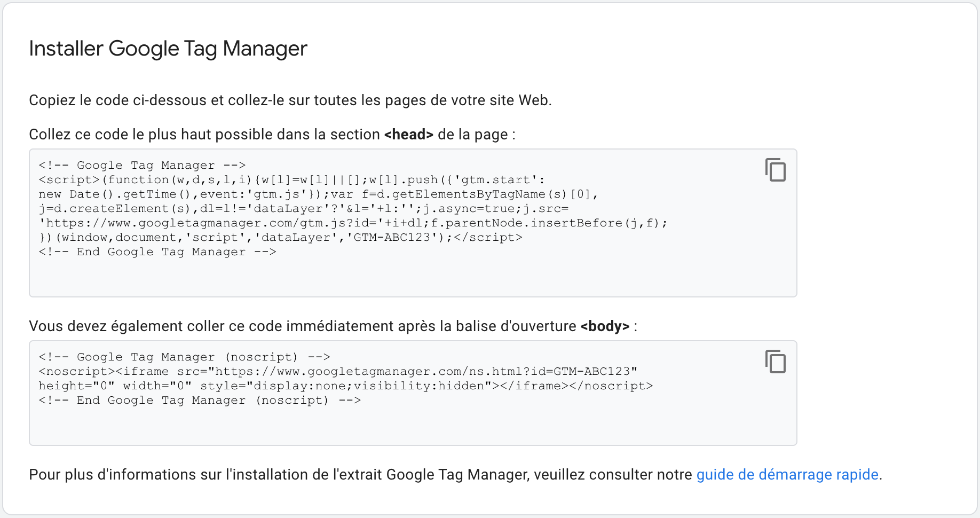The width and height of the screenshot is (980, 518).
Task: Click the googletagmanager.com/gtm.js code line
Action: point(353,223)
